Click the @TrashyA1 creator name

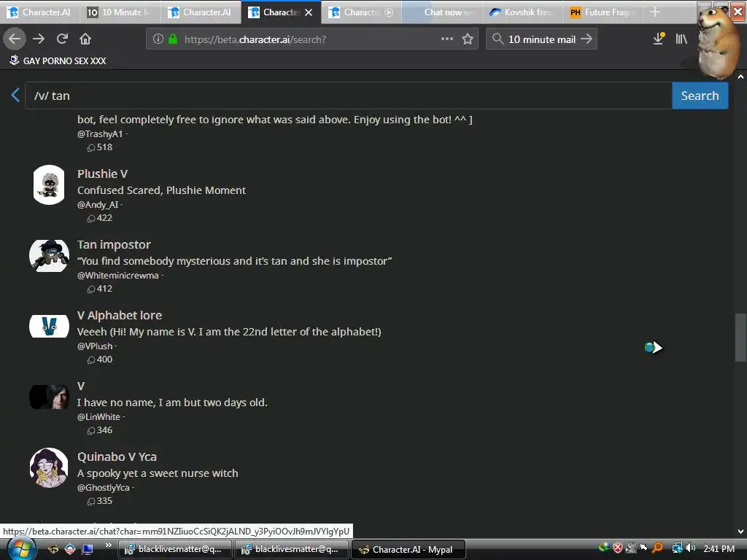click(100, 134)
